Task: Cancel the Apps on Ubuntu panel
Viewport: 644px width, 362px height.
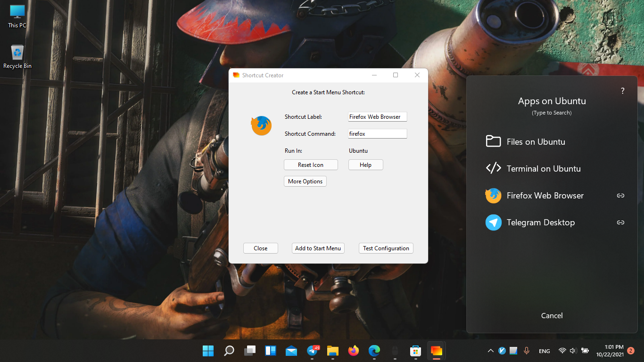Action: point(552,316)
